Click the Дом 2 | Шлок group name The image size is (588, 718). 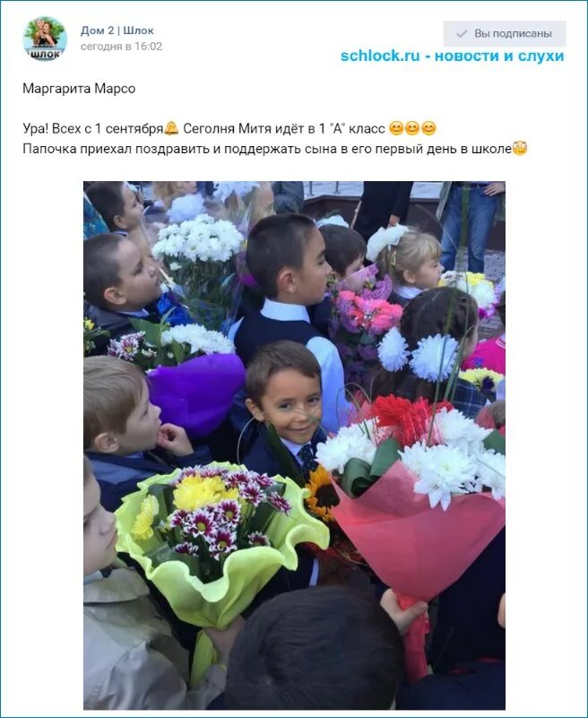pos(117,30)
